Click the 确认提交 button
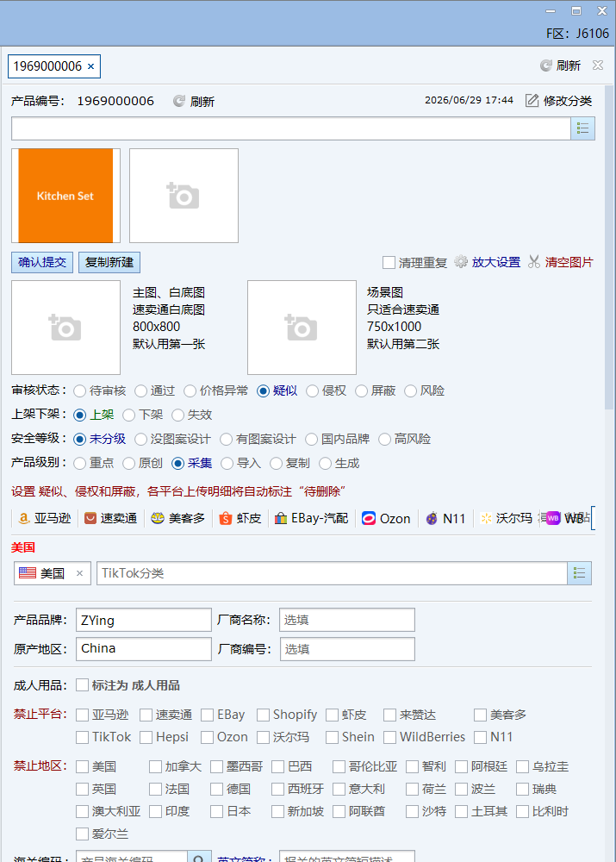 tap(42, 262)
